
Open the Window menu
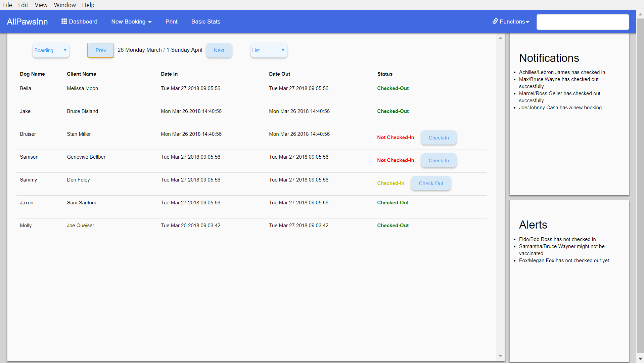[x=65, y=5]
